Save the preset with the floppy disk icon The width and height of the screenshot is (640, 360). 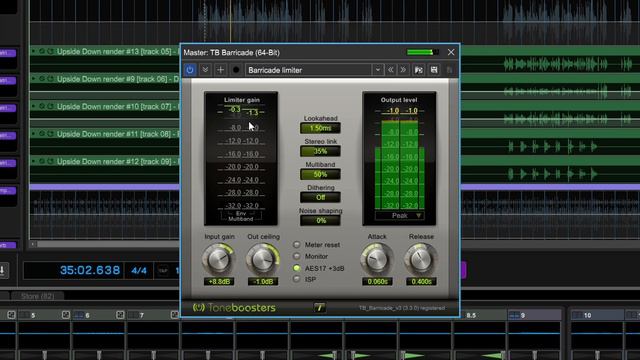tap(434, 70)
